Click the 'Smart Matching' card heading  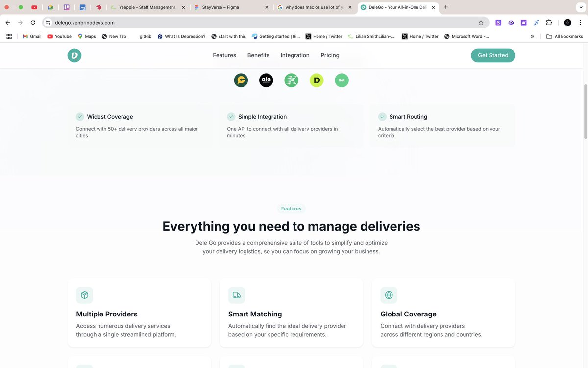[255, 314]
